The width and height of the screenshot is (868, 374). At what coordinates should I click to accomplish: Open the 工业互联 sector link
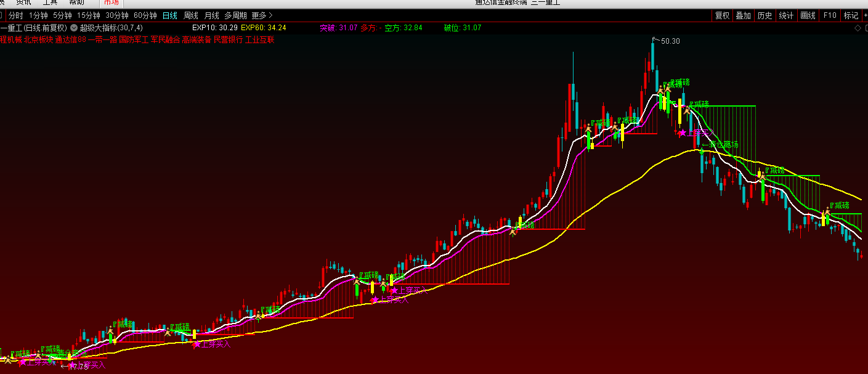259,39
